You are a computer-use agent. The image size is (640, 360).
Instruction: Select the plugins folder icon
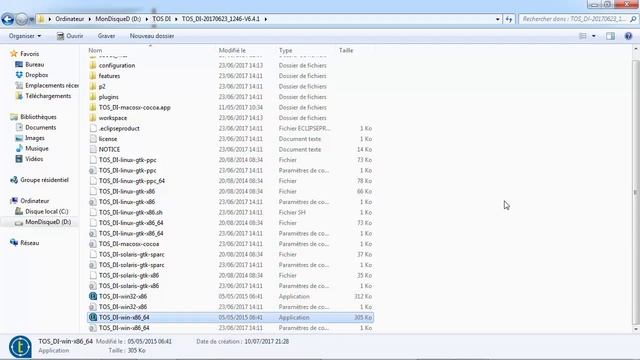[x=93, y=97]
